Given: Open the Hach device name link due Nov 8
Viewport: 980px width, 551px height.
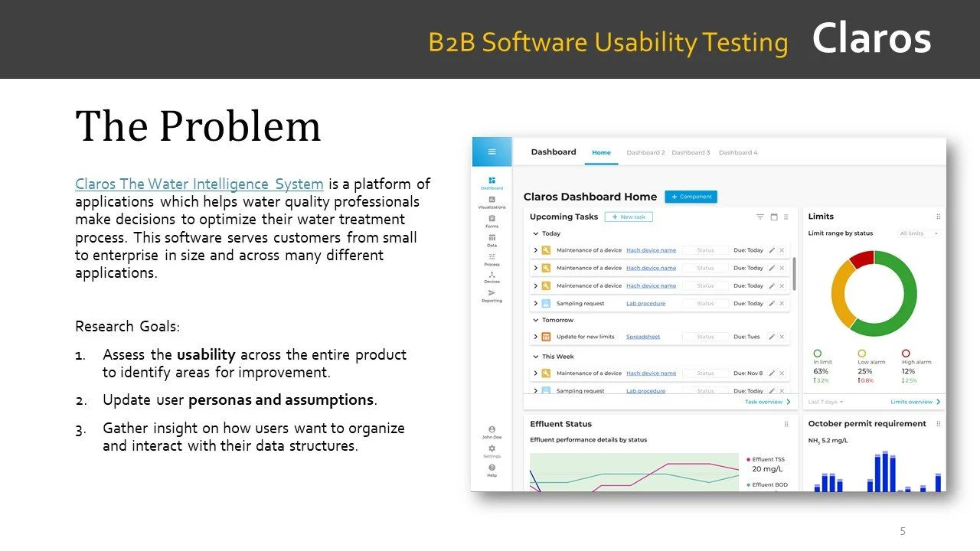Looking at the screenshot, I should pyautogui.click(x=651, y=373).
